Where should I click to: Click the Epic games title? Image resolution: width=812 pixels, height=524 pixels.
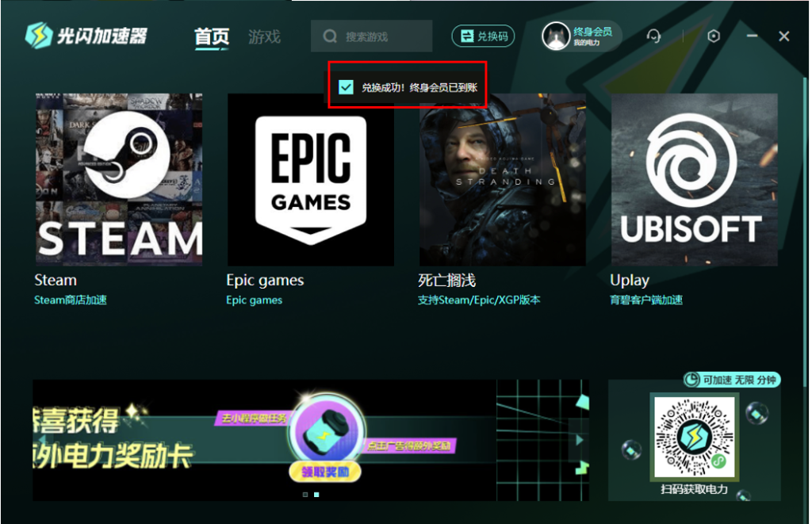click(265, 281)
